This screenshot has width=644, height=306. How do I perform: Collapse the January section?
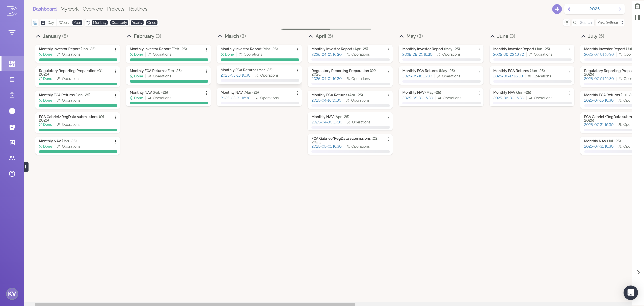coord(38,36)
